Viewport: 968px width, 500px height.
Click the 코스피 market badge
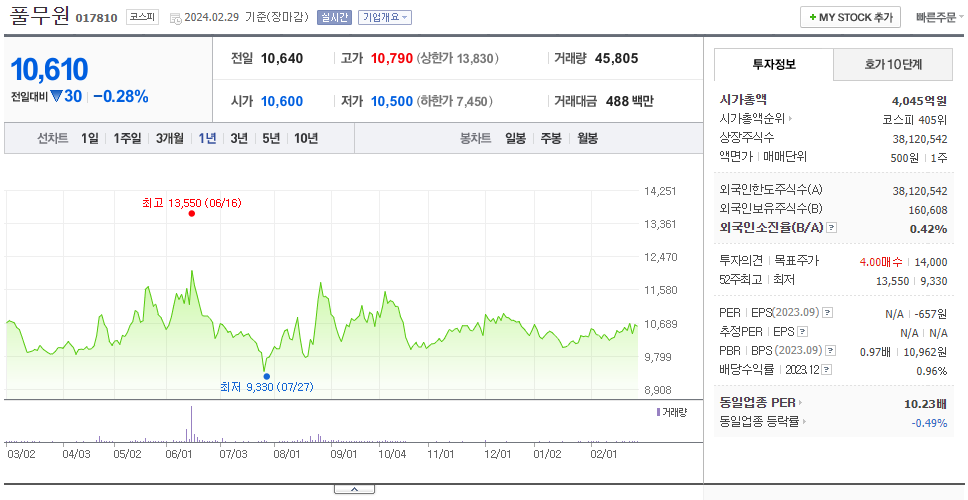[x=143, y=17]
